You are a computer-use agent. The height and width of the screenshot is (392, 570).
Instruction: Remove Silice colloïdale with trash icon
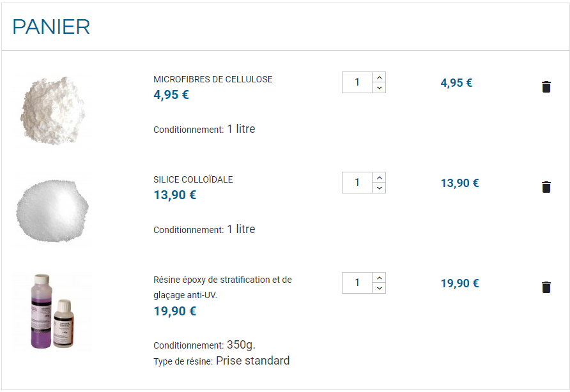[x=546, y=186]
